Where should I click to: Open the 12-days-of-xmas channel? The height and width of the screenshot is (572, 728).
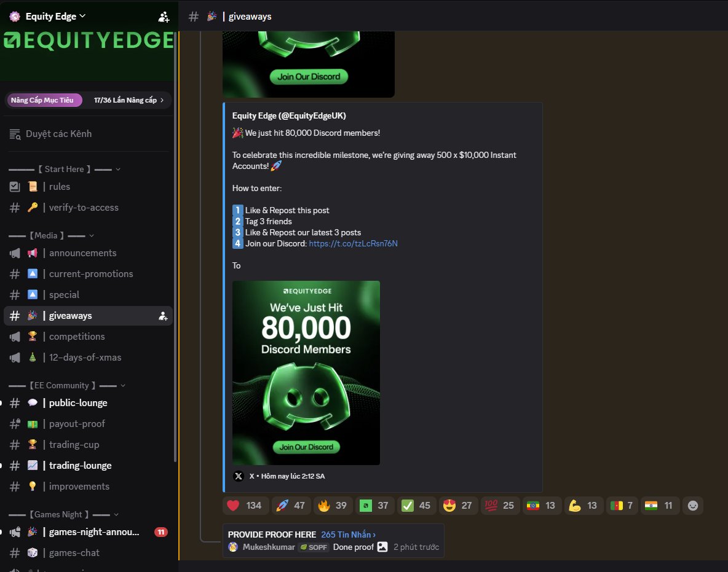pos(88,357)
